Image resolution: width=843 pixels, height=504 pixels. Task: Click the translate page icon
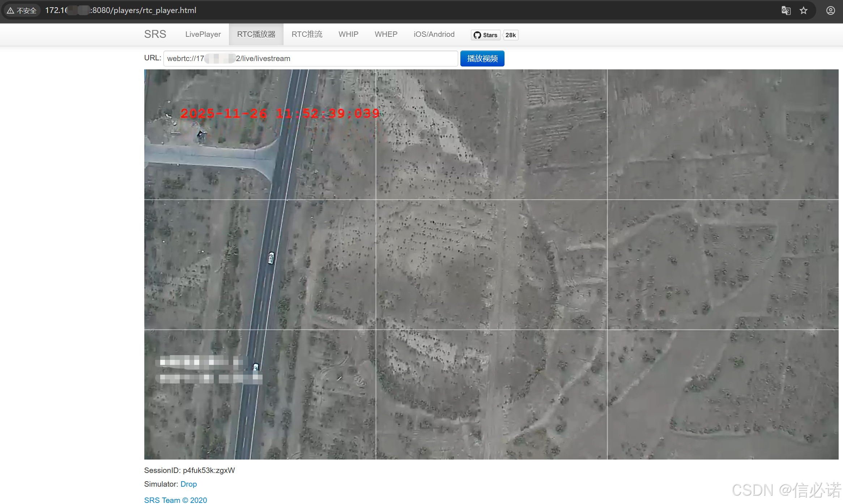pos(786,10)
